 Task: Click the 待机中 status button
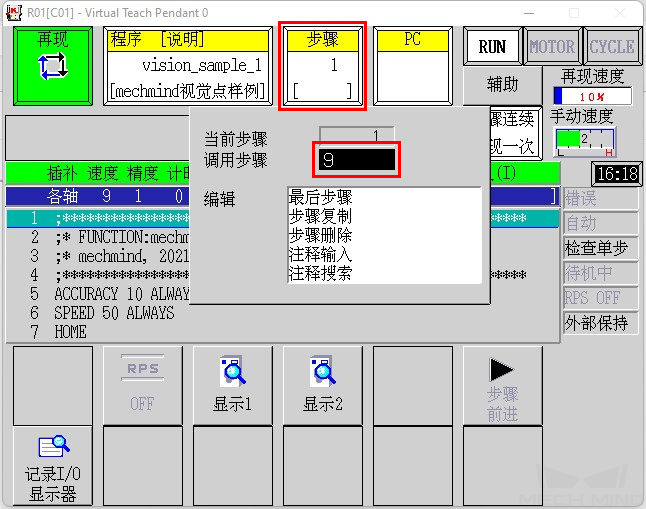tap(600, 273)
